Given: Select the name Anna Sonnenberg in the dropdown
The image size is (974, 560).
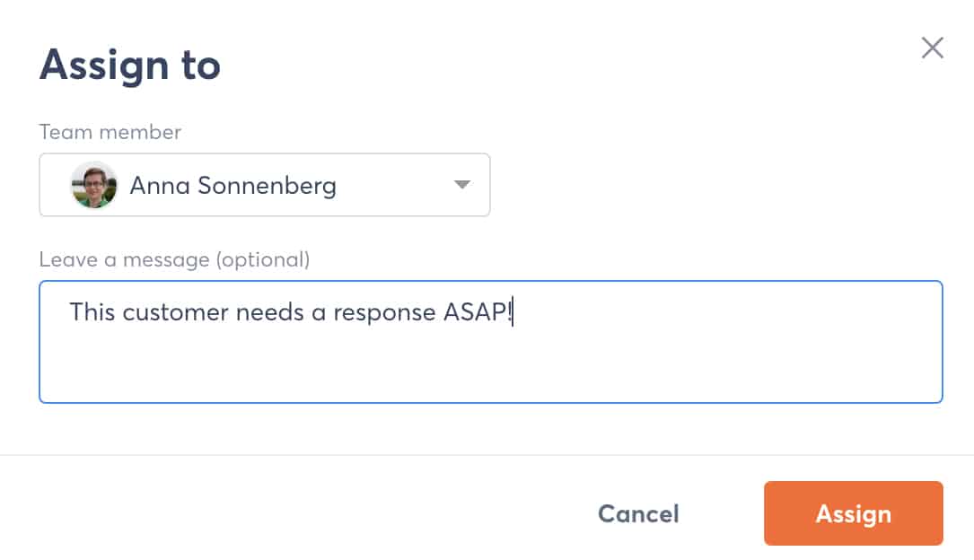Looking at the screenshot, I should [x=233, y=185].
